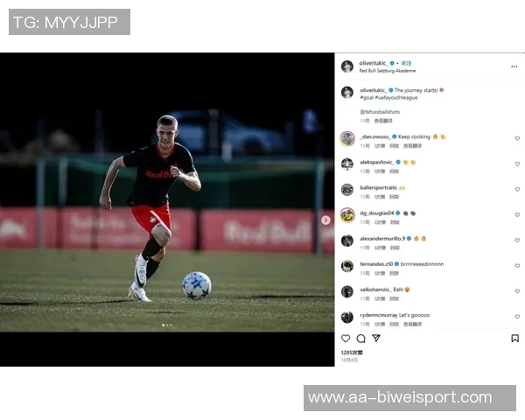Open three-dot more options menu
525x420 pixels.
[514, 66]
